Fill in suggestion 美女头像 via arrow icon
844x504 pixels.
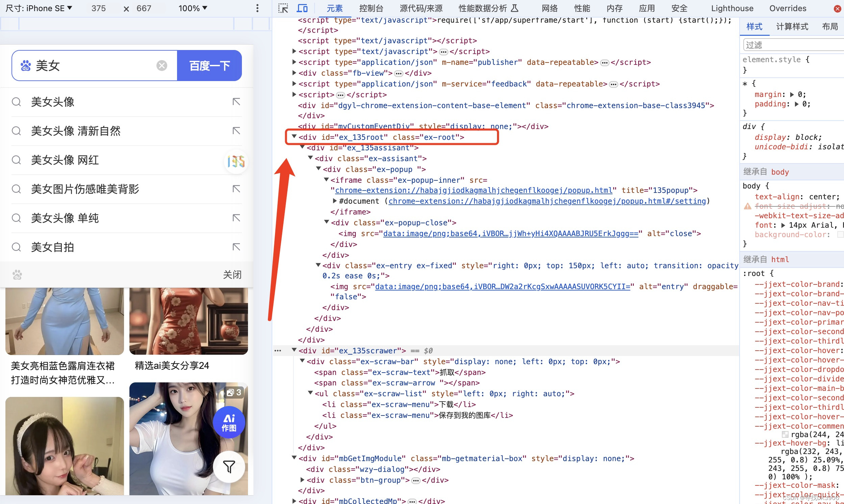[x=236, y=102]
